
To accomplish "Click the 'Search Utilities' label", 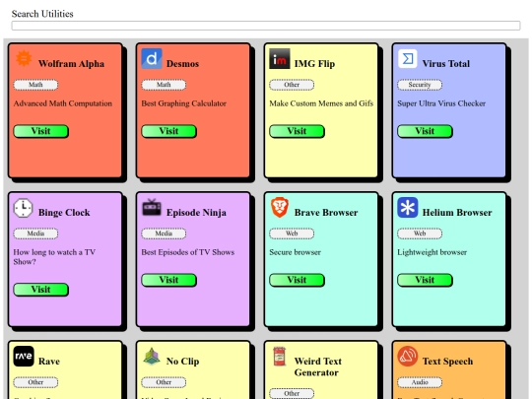I will click(42, 14).
